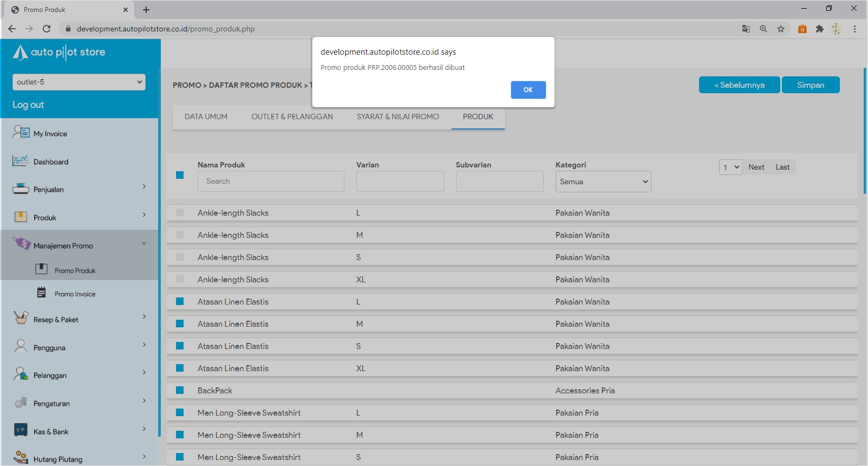
Task: Click the Penjualan cash register icon
Action: click(21, 189)
